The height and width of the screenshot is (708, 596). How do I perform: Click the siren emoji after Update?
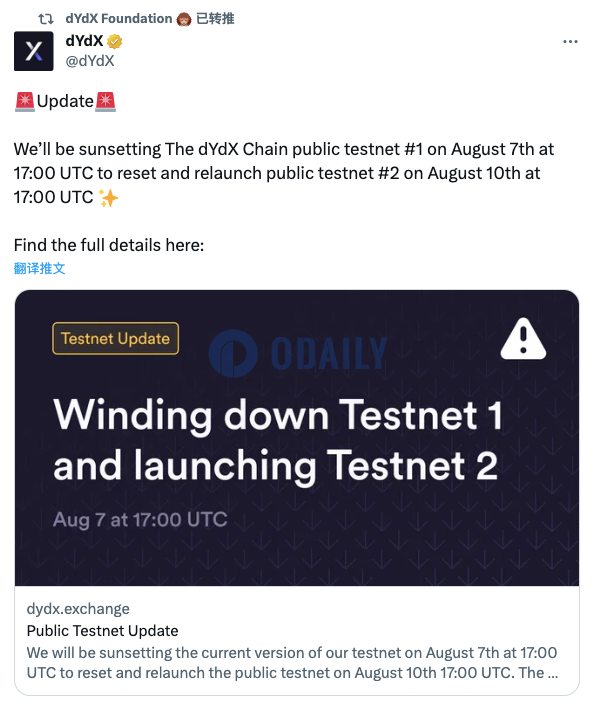pos(105,101)
